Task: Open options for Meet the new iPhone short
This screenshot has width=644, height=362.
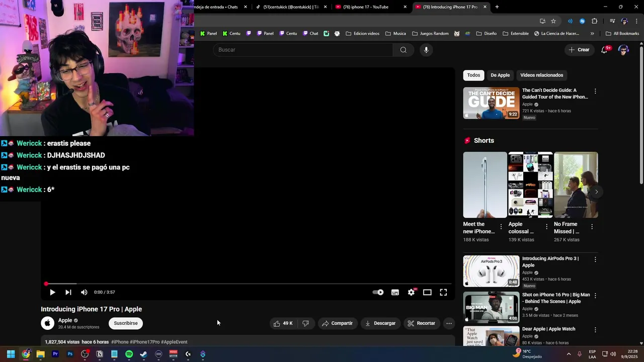Action: [x=501, y=227]
